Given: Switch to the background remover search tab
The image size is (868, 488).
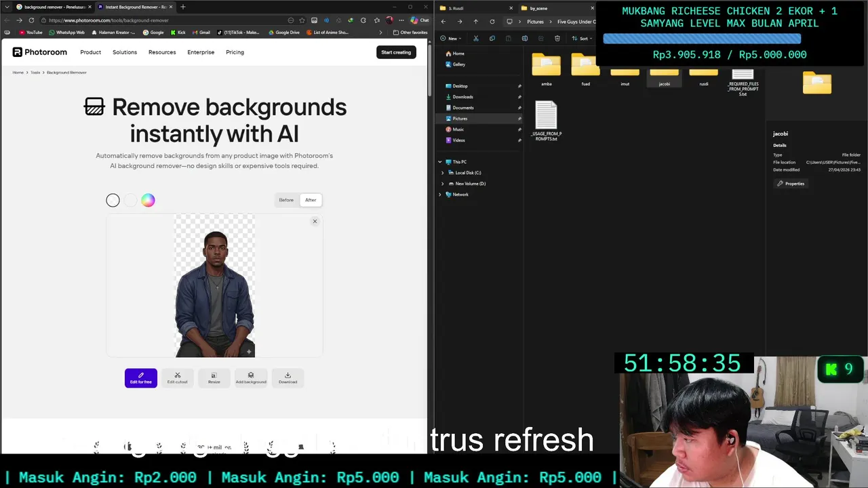Looking at the screenshot, I should coord(54,7).
